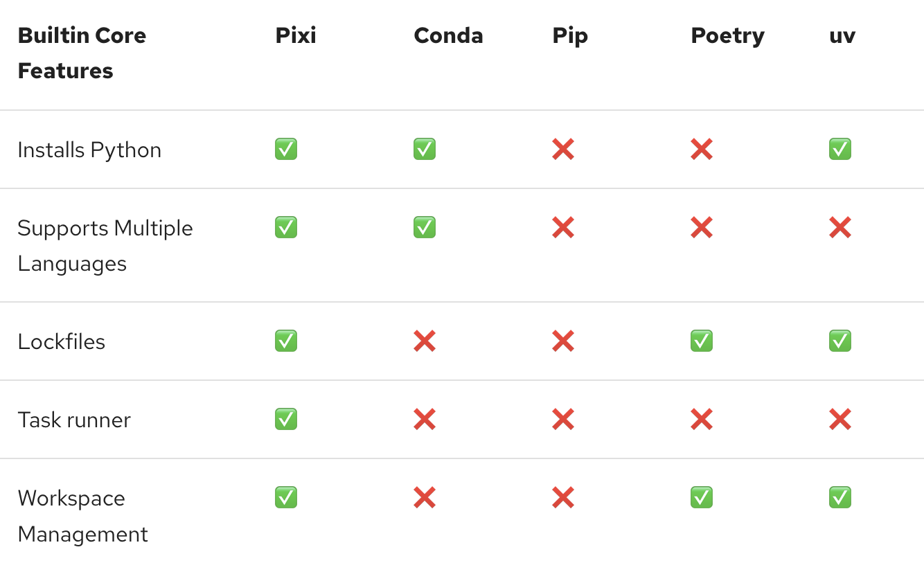This screenshot has height=572, width=924.
Task: Click the uv Installs Python checkmark
Action: (840, 149)
